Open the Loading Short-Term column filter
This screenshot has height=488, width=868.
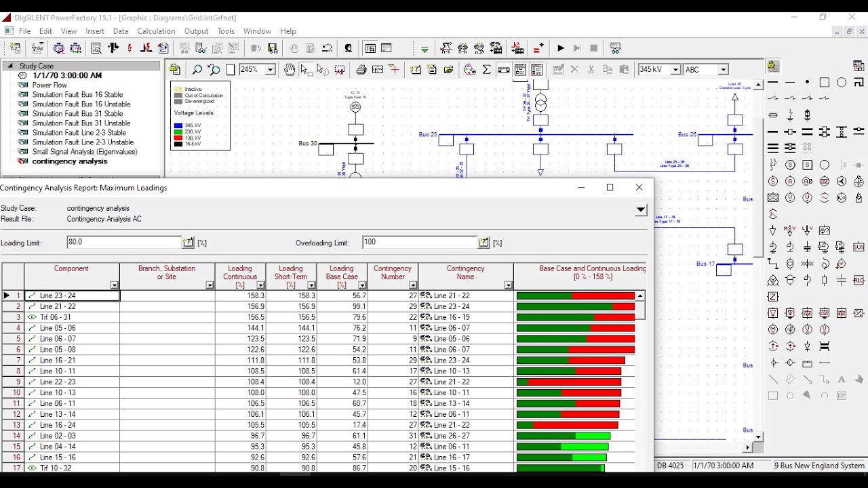pyautogui.click(x=311, y=285)
